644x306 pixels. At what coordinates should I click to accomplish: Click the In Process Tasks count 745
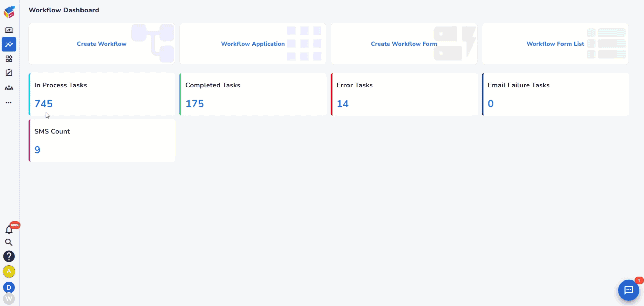tap(44, 103)
